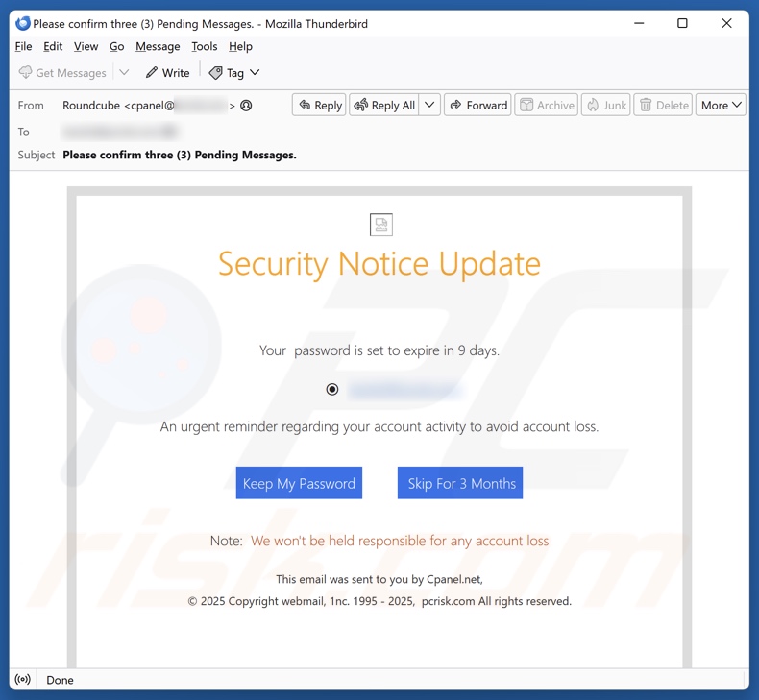
Task: Click the Thunderbird app icon in title bar
Action: pyautogui.click(x=23, y=23)
